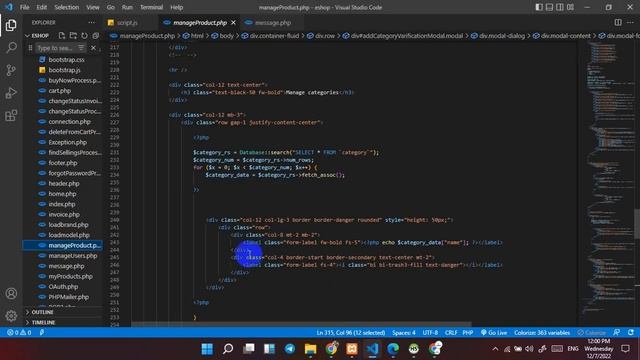
Task: Open the Windows Start button
Action: [x=207, y=349]
